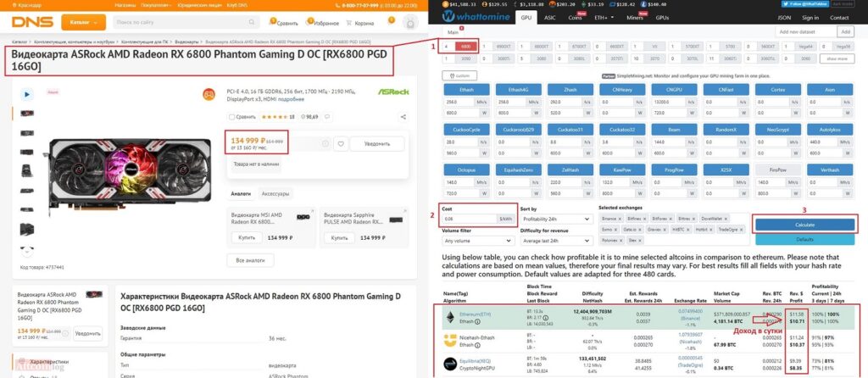This screenshot has width=868, height=378.
Task: Click the DNS logo
Action: coord(31,20)
